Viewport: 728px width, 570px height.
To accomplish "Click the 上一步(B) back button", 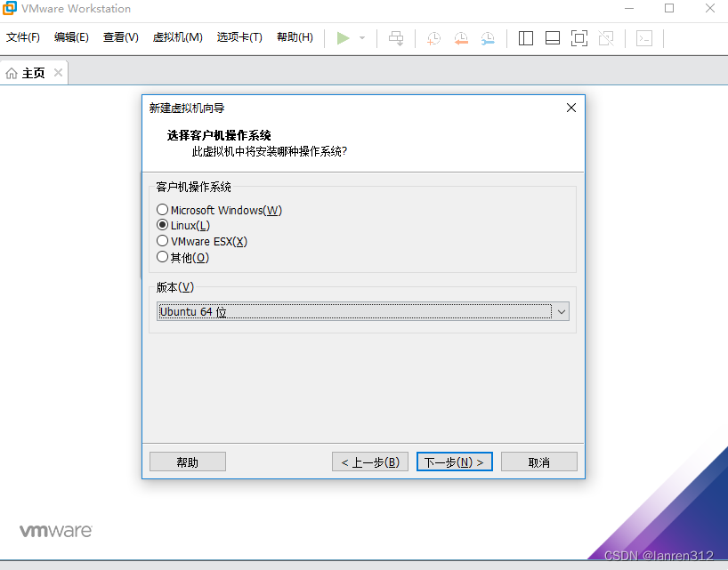I will click(x=370, y=462).
